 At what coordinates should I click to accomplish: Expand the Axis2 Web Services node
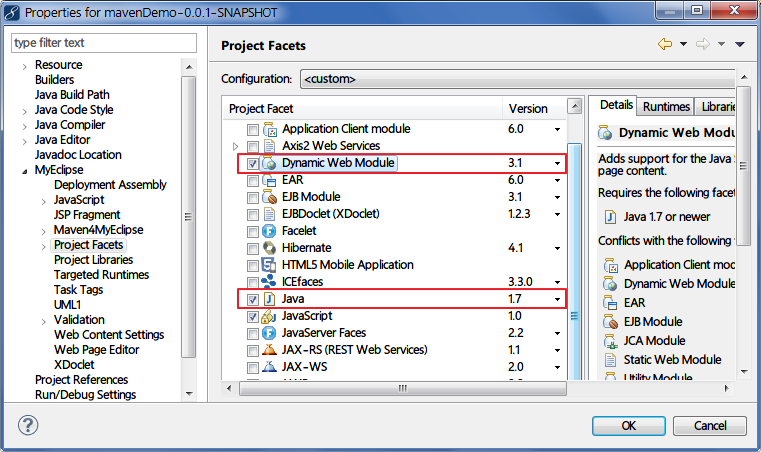pyautogui.click(x=235, y=146)
